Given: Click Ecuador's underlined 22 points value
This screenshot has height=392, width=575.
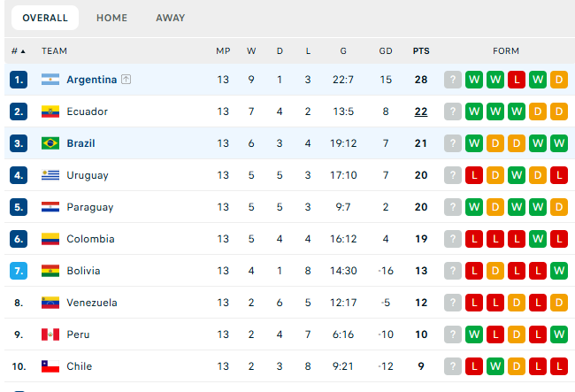Looking at the screenshot, I should pyautogui.click(x=421, y=111).
